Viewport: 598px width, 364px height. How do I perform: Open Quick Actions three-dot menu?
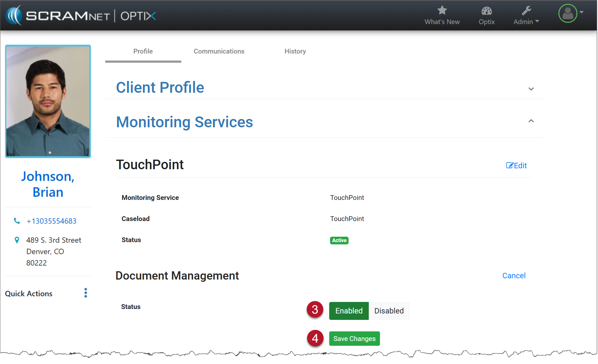pyautogui.click(x=85, y=293)
